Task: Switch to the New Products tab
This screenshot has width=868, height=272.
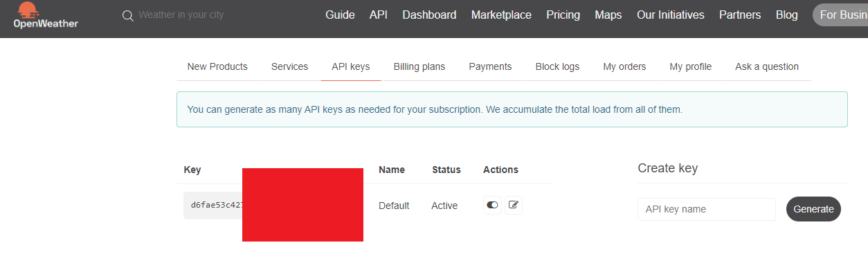Action: [217, 66]
